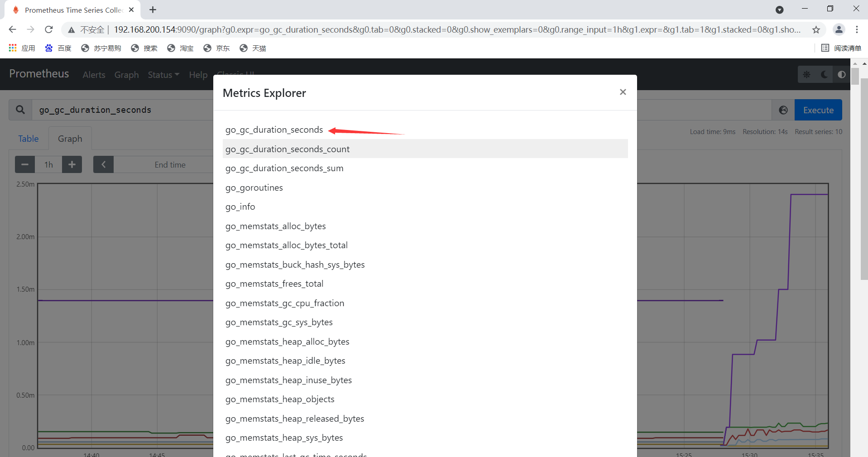Click the Prometheus brand link
Screen dimensions: 868x457
[39, 73]
